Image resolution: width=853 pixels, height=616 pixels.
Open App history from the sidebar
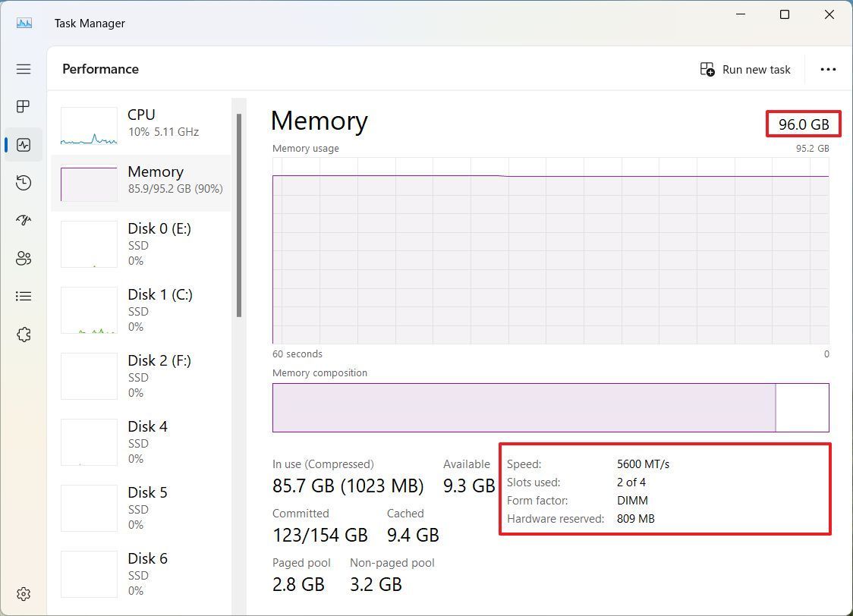[x=24, y=182]
